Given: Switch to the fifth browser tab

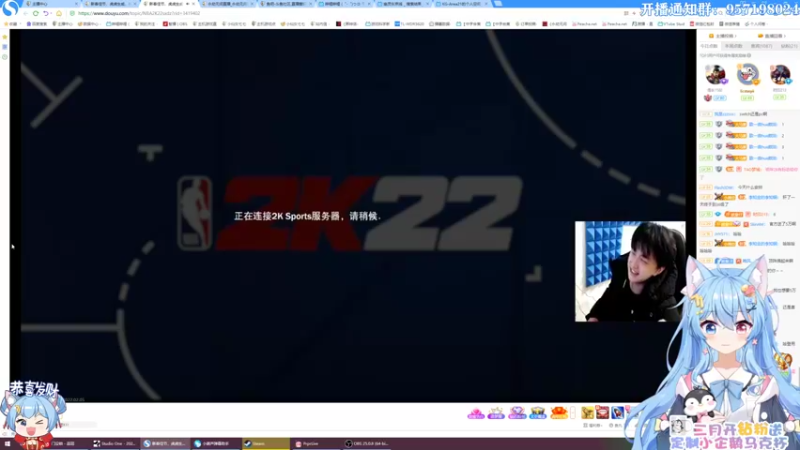Looking at the screenshot, I should pyautogui.click(x=285, y=4).
